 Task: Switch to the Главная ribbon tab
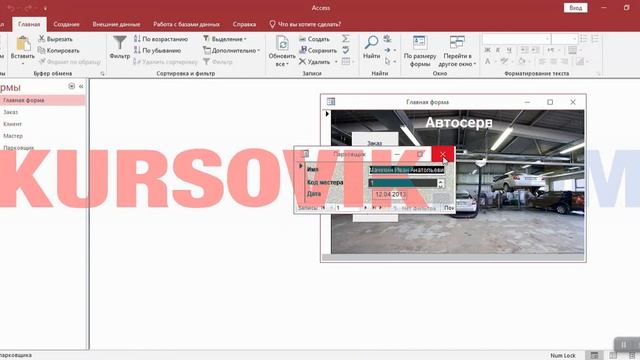click(29, 24)
